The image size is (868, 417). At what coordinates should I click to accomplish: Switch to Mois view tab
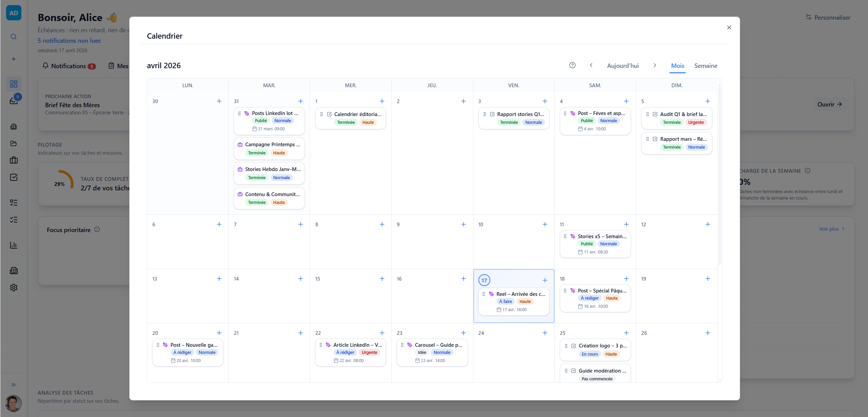point(678,65)
